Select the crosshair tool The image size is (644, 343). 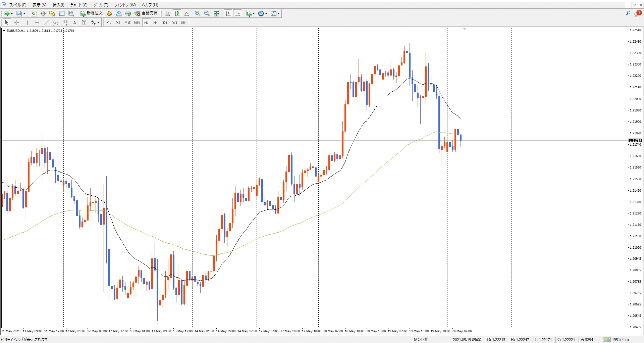(x=16, y=22)
